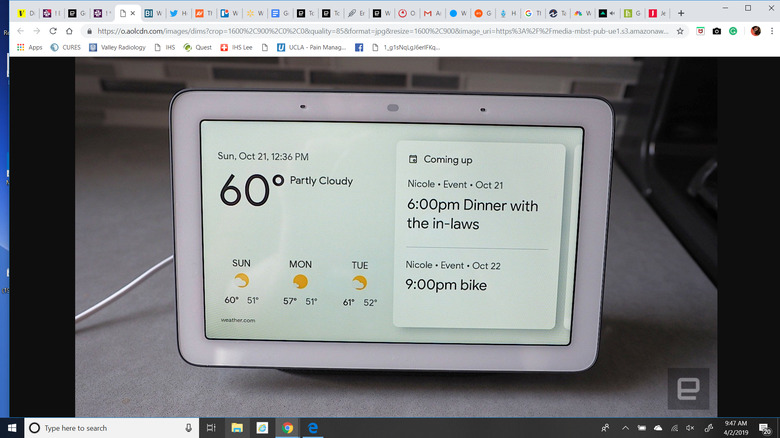Viewport: 780px width, 438px height.
Task: Open the Valley Radiology bookmark
Action: [118, 47]
